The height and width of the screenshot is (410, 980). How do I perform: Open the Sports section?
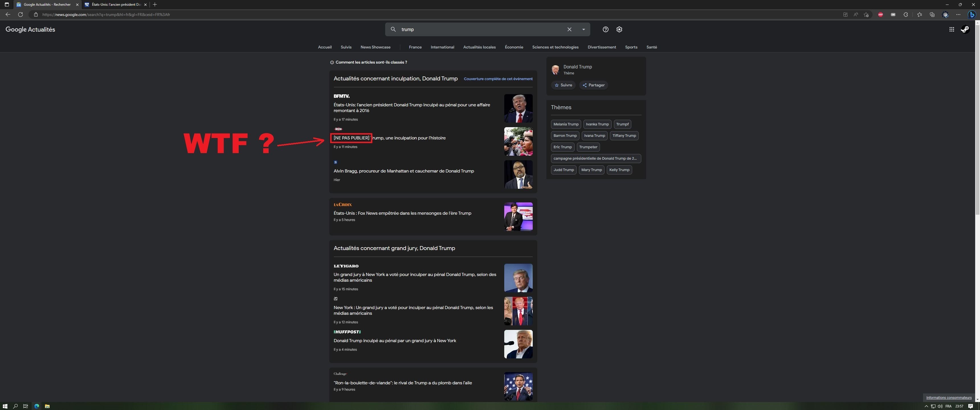[x=631, y=47]
